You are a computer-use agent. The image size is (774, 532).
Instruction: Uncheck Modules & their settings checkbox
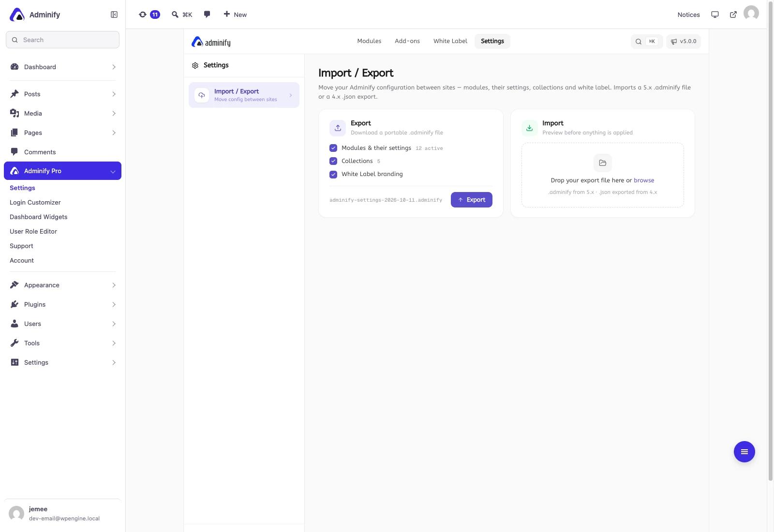pos(333,148)
